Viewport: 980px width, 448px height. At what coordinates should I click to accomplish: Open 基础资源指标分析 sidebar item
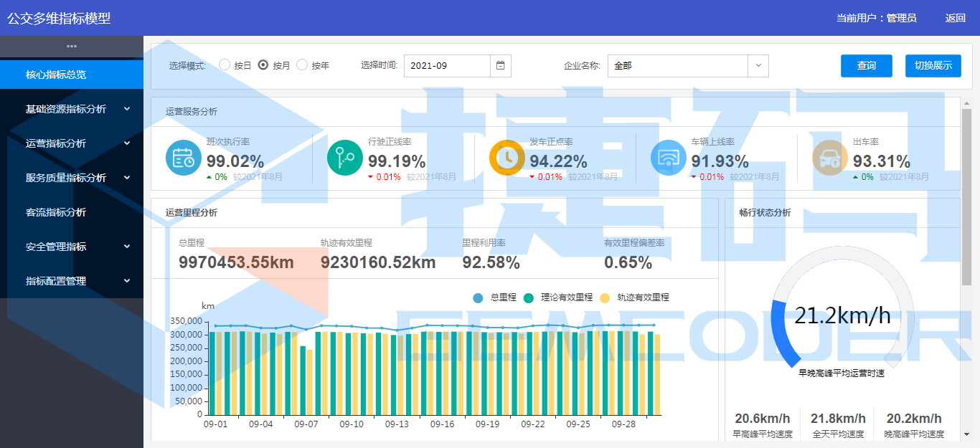[72, 109]
